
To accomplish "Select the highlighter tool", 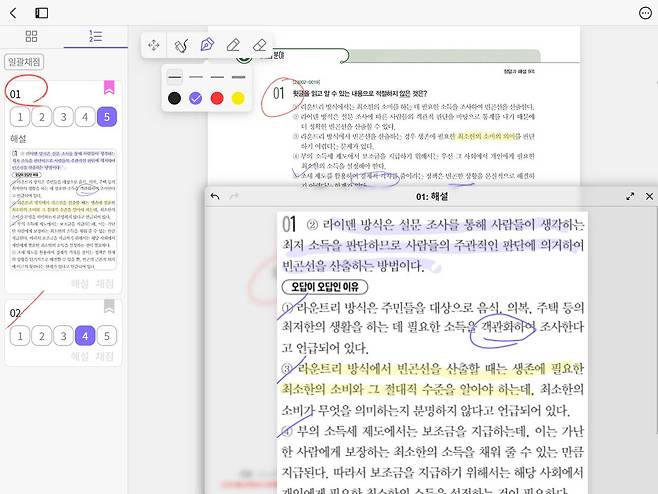I will click(233, 45).
